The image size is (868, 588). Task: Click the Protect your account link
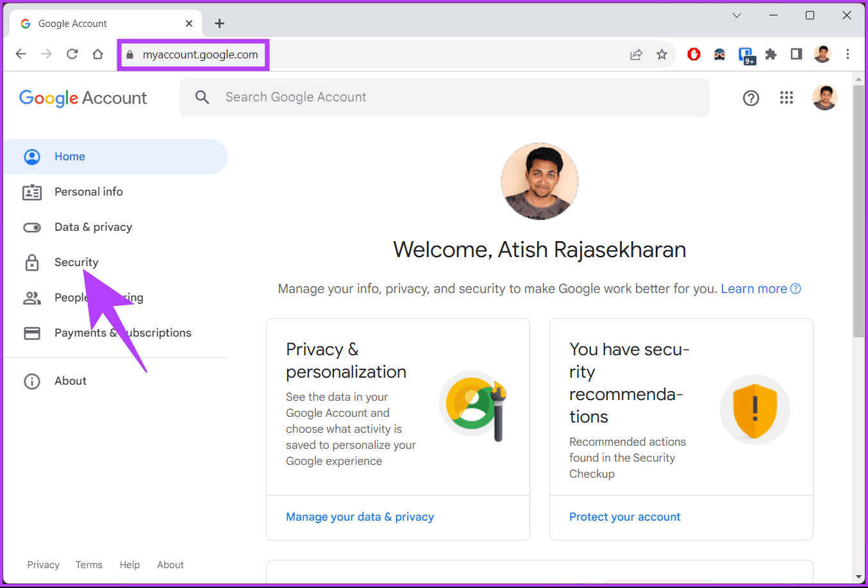click(x=624, y=517)
